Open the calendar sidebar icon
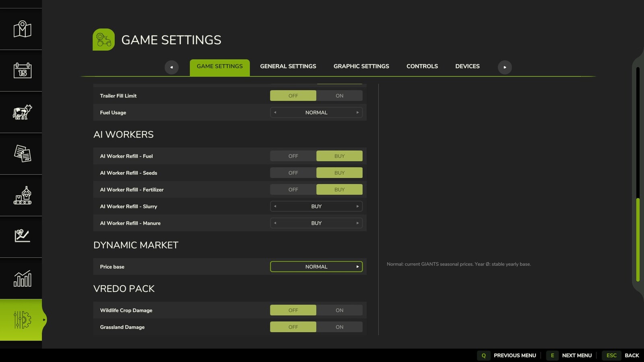The width and height of the screenshot is (644, 362). 22,70
